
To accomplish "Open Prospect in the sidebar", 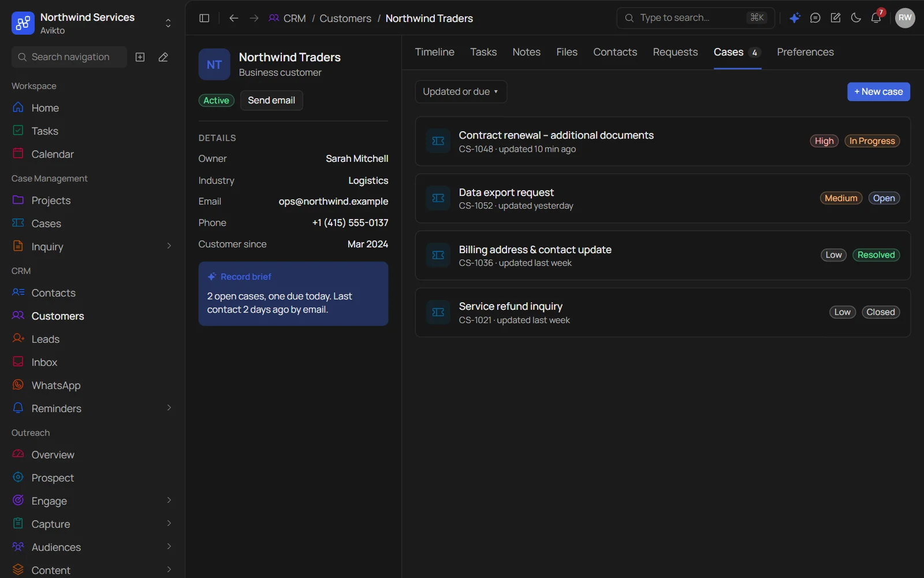I will pos(92,478).
